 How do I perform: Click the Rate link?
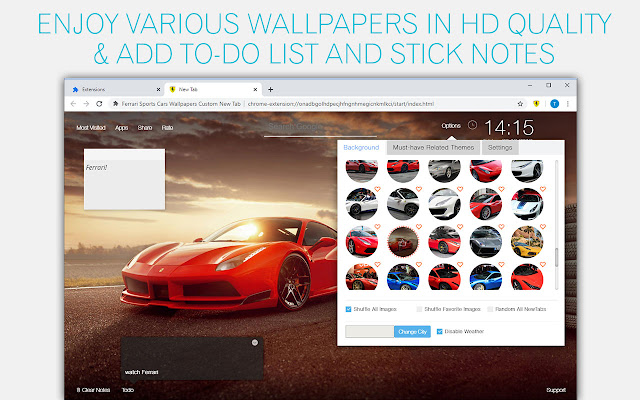click(x=167, y=128)
